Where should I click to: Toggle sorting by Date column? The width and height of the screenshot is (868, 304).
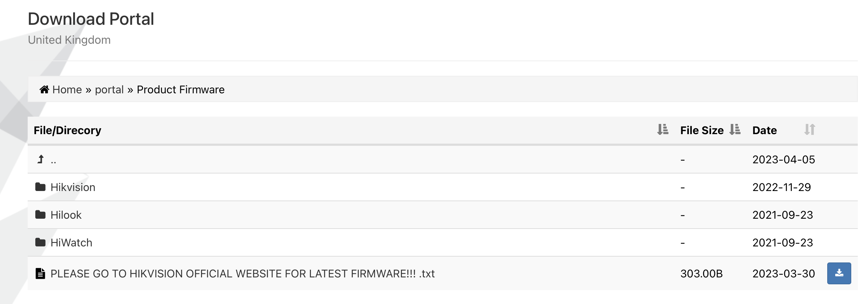[809, 130]
